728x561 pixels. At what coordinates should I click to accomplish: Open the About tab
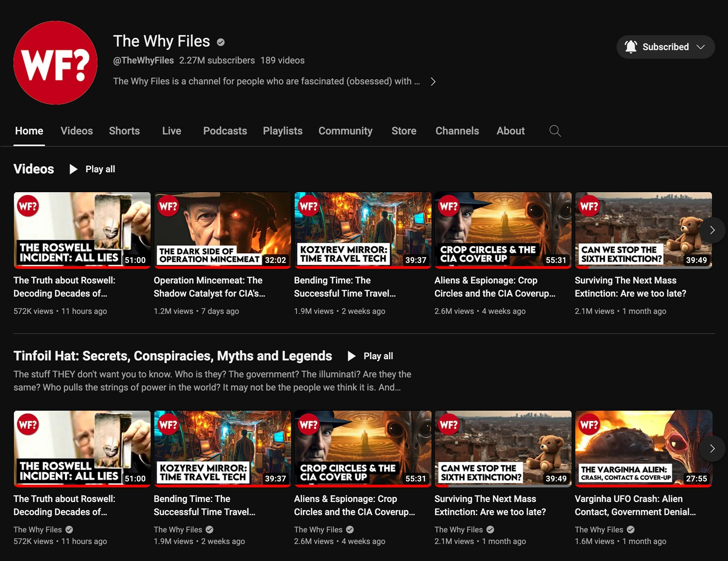[510, 131]
